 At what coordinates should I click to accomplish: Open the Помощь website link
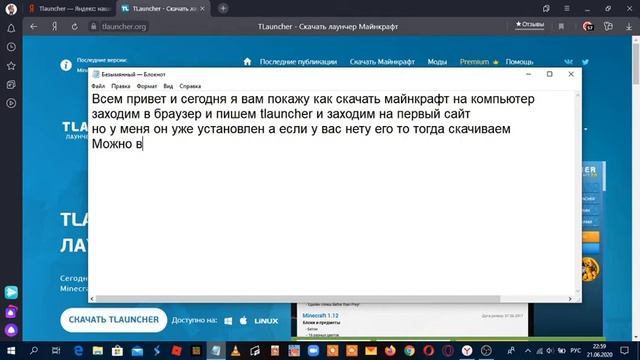(519, 62)
